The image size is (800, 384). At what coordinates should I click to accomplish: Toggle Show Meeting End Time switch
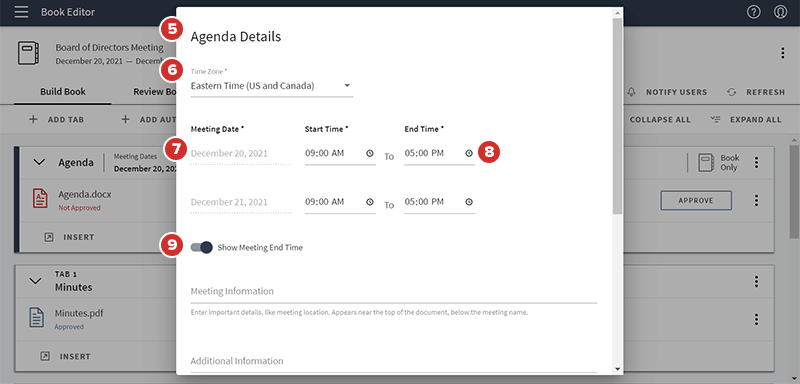[x=202, y=247]
